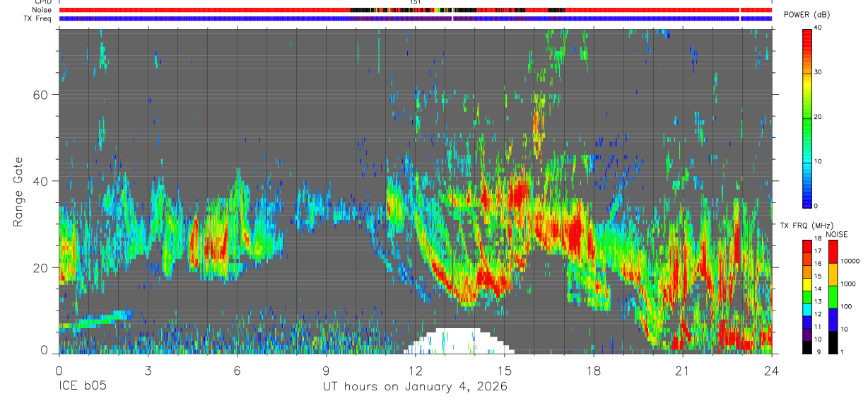Click the 100 tick on NOISE legend
Viewport: 868px width, 401px height.
(848, 306)
